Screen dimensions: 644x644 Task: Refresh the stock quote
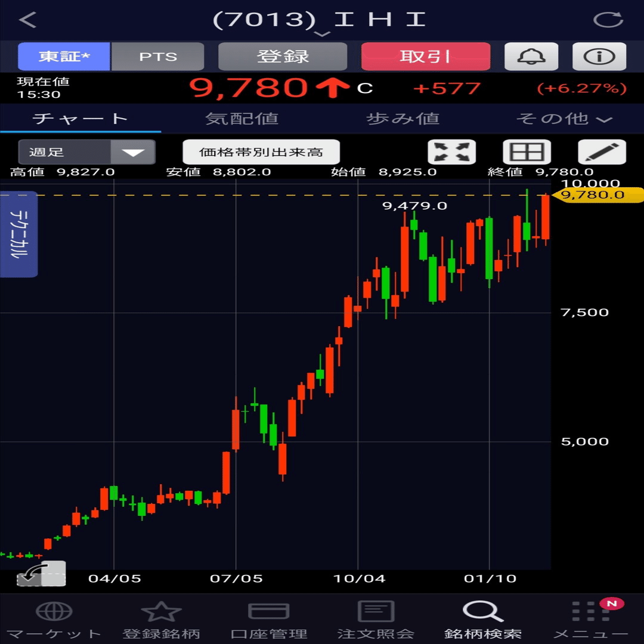tap(608, 20)
